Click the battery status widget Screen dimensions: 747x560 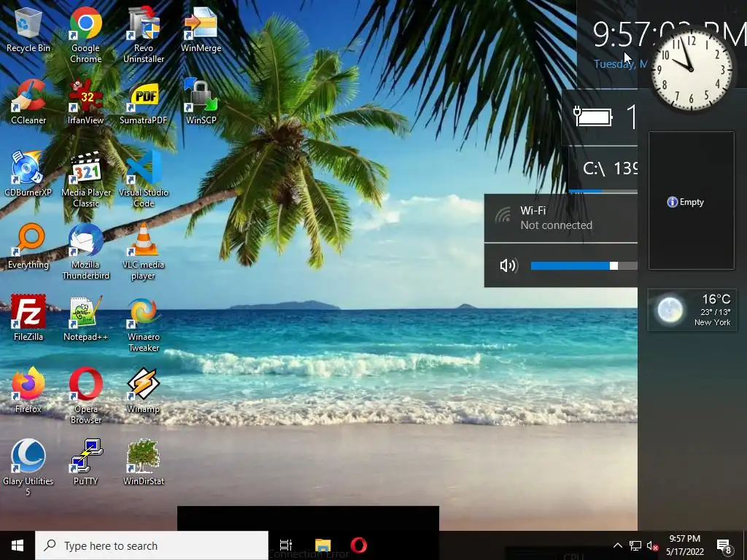click(x=600, y=117)
